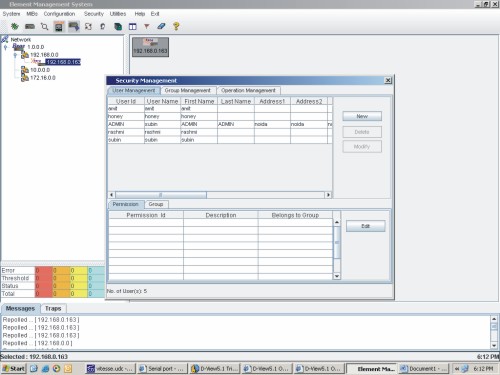Collapse the 192.168.0.0 subnet node
This screenshot has width=500, height=375.
(x=15, y=55)
